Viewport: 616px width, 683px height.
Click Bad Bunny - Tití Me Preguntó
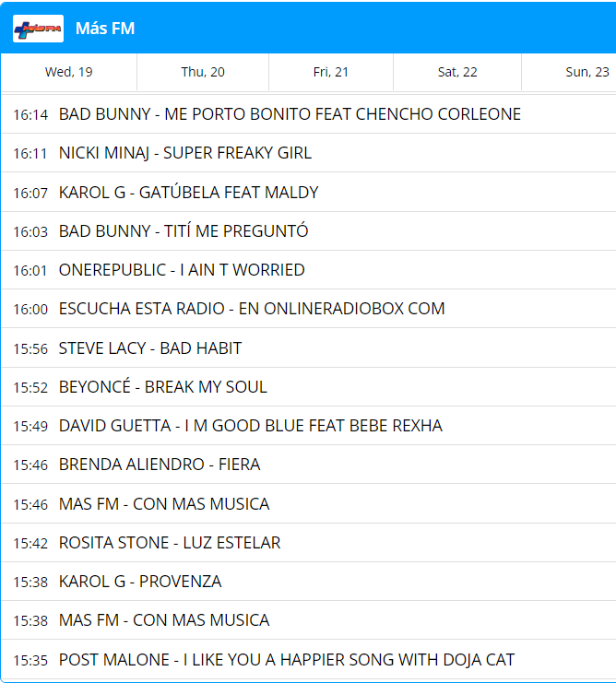click(x=184, y=230)
